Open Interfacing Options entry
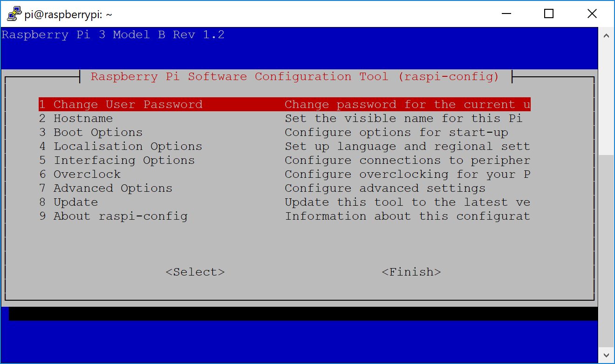The image size is (615, 364). pyautogui.click(x=285, y=160)
